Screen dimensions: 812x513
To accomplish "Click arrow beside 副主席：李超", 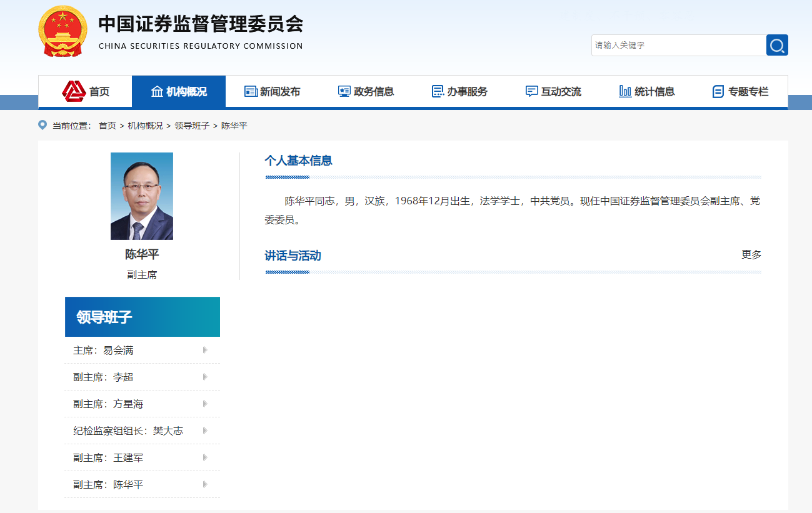I will click(x=205, y=377).
